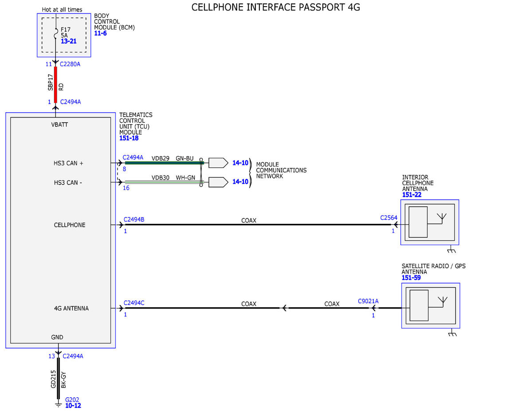The width and height of the screenshot is (532, 411).
Task: Click the C2564 connector label
Action: (x=389, y=218)
